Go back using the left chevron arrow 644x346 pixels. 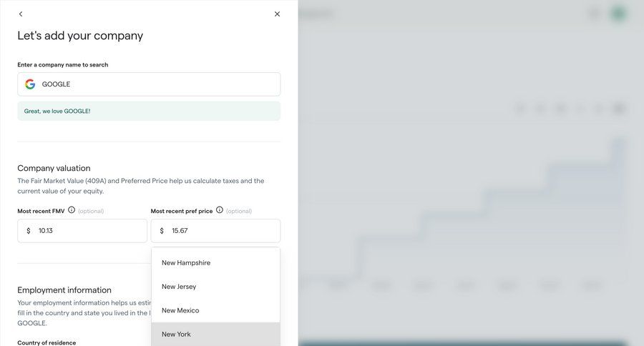pos(21,14)
